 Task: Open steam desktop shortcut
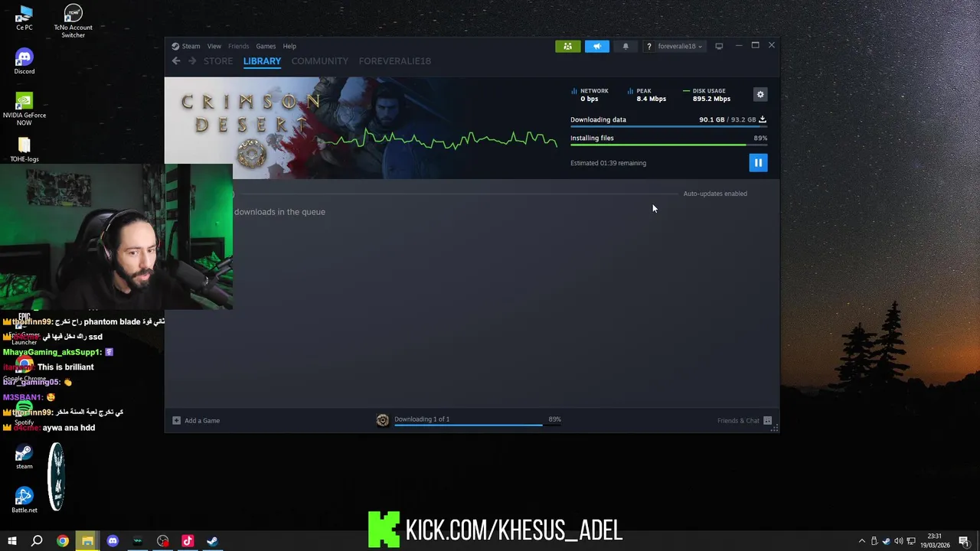(x=24, y=457)
